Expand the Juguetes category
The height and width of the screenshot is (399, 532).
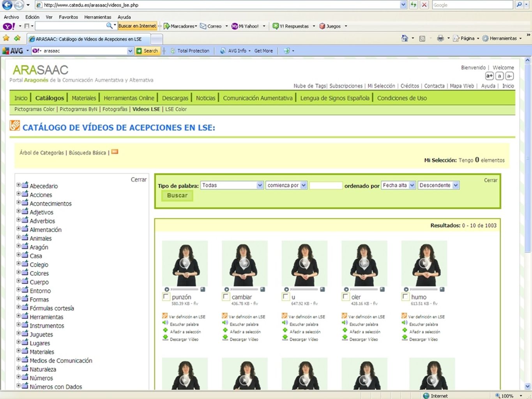pos(18,333)
